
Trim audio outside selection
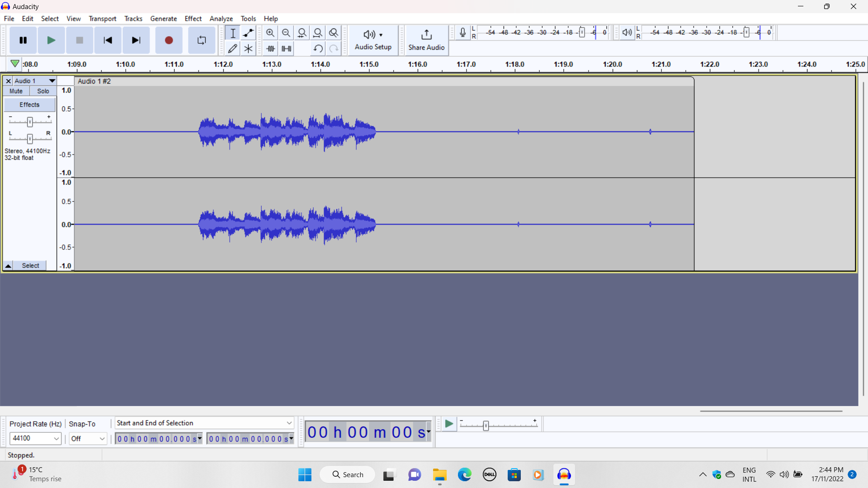pyautogui.click(x=270, y=48)
